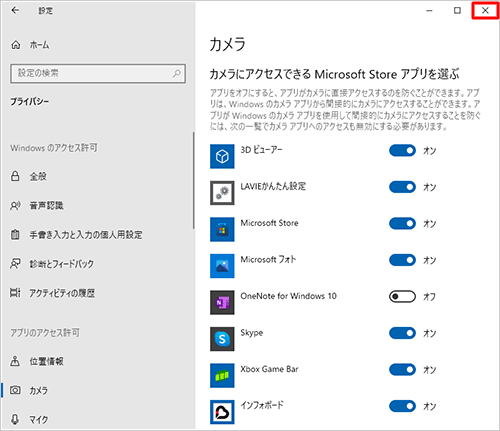500x431 pixels.
Task: Click the Xbox Game Bar app icon
Action: [x=222, y=376]
